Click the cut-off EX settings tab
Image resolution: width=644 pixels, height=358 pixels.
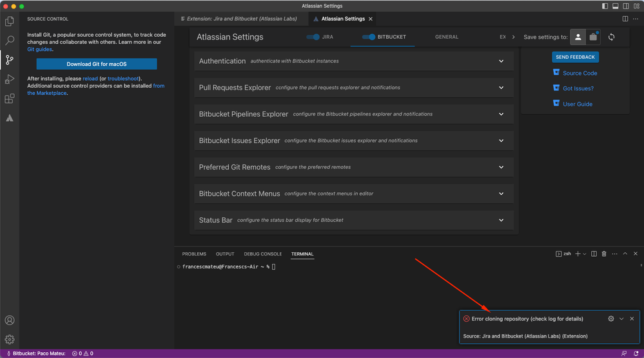(503, 37)
